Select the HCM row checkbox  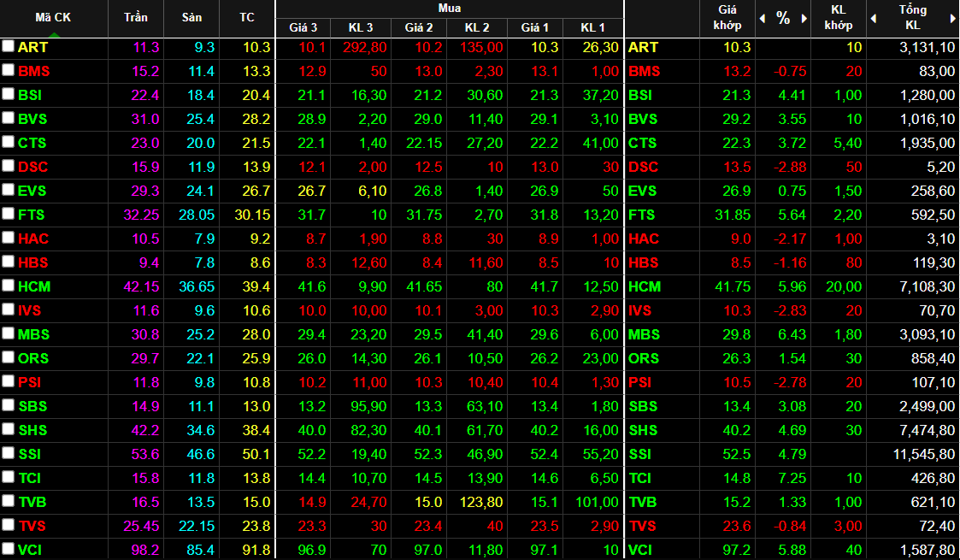click(x=9, y=286)
